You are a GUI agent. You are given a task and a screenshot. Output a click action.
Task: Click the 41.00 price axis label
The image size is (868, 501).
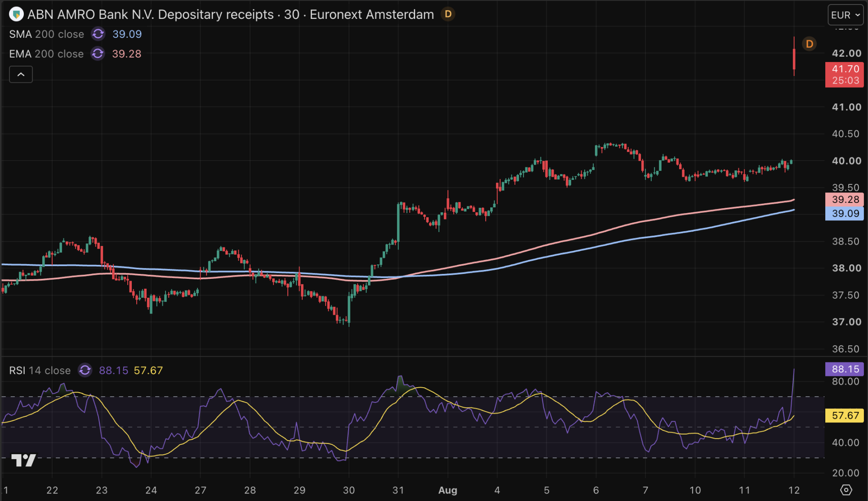click(x=846, y=107)
